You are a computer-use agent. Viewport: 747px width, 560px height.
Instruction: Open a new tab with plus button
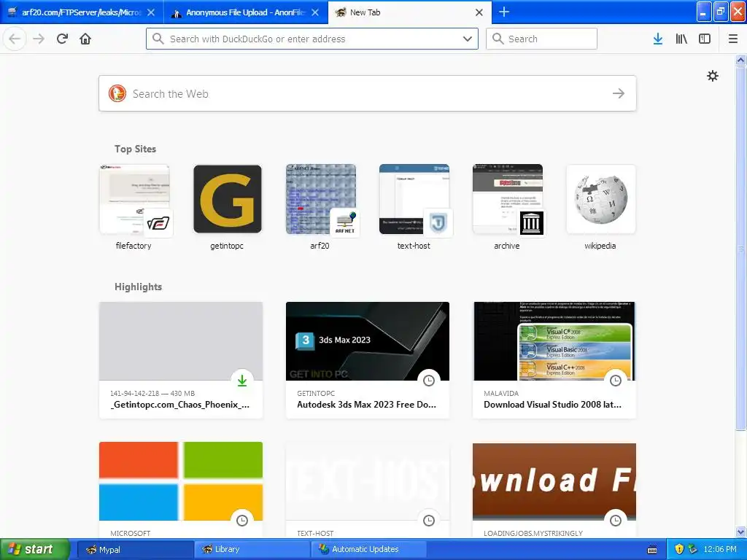point(504,12)
